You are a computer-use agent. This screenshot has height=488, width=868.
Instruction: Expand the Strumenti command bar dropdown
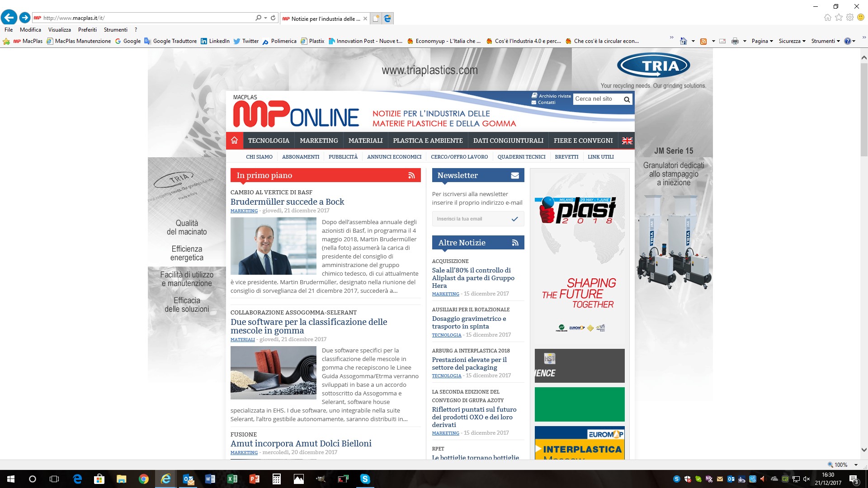pos(826,41)
